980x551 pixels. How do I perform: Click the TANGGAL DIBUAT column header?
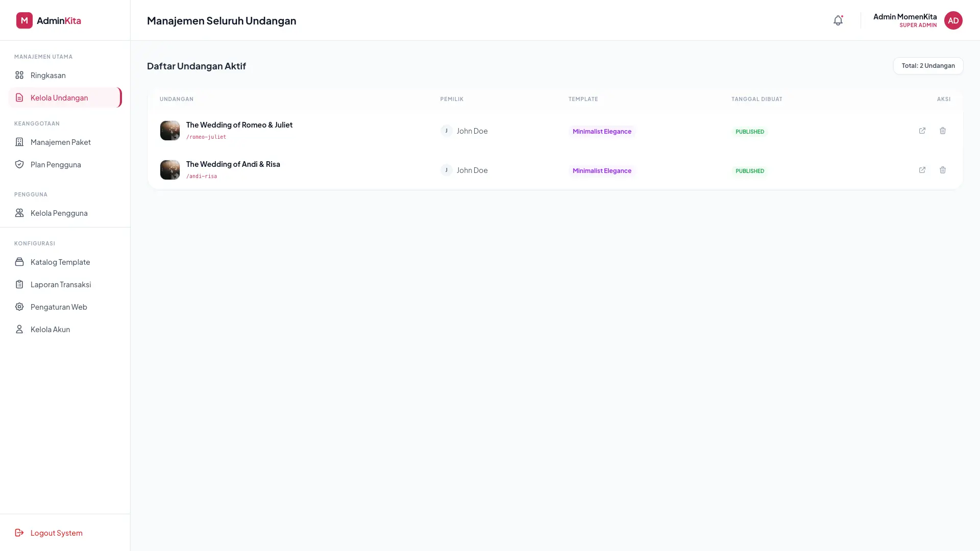(x=757, y=99)
